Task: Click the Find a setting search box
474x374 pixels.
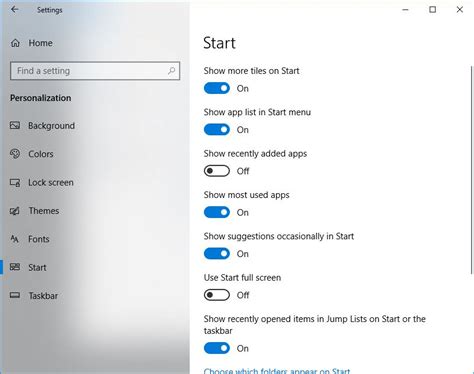Action: pos(95,71)
